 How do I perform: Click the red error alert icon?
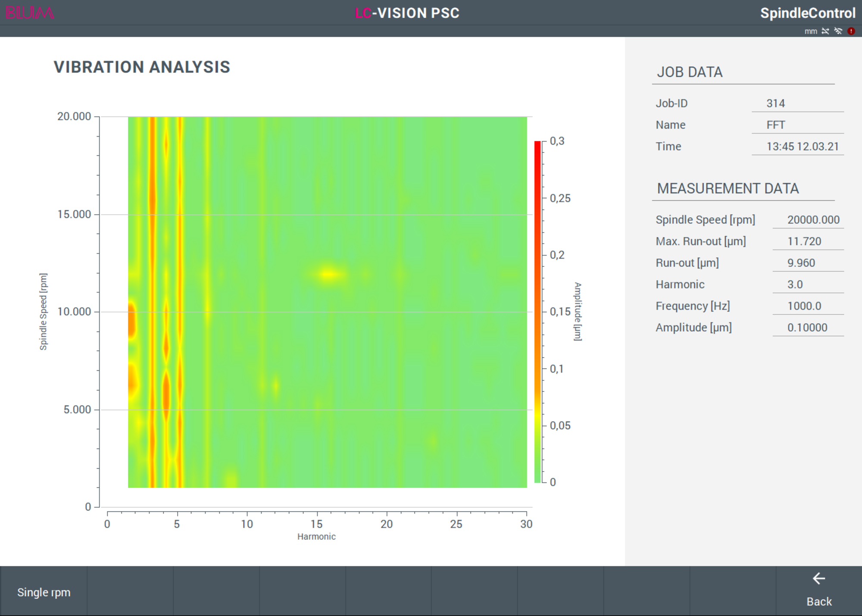(x=851, y=31)
